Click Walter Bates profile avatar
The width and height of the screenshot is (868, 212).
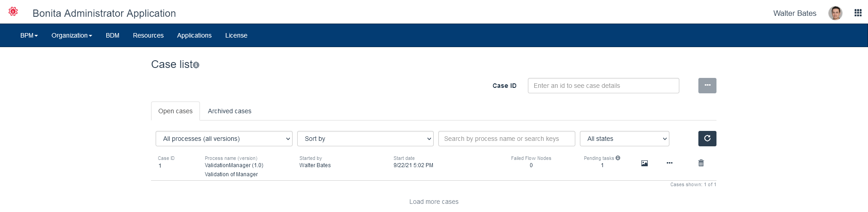pyautogui.click(x=835, y=13)
